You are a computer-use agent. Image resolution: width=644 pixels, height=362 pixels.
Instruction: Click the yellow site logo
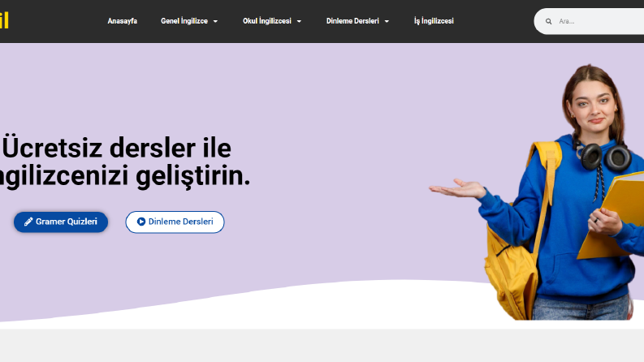tap(4, 21)
